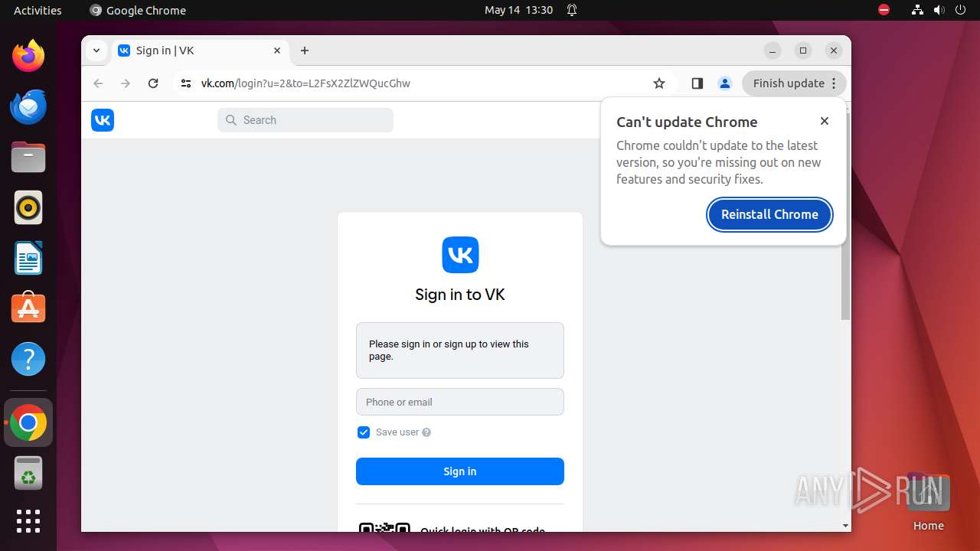Close the Sign in | VK tab
Viewport: 980px width, 551px height.
[277, 51]
